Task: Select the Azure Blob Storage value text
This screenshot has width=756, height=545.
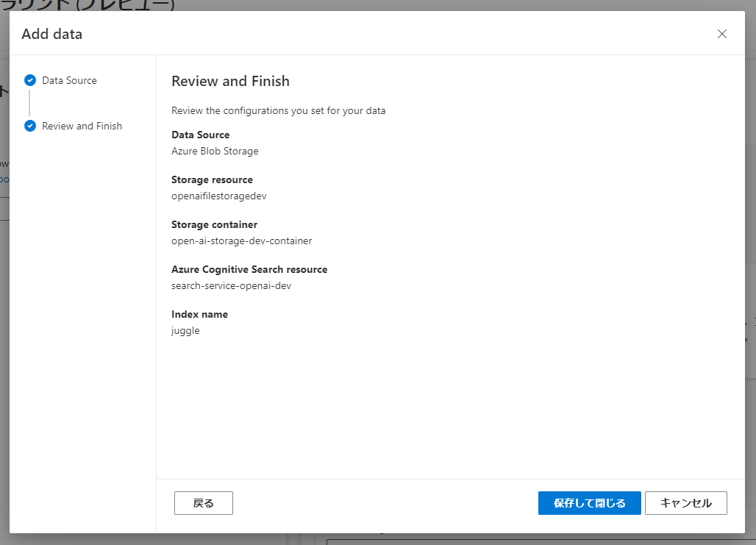Action: [x=215, y=151]
